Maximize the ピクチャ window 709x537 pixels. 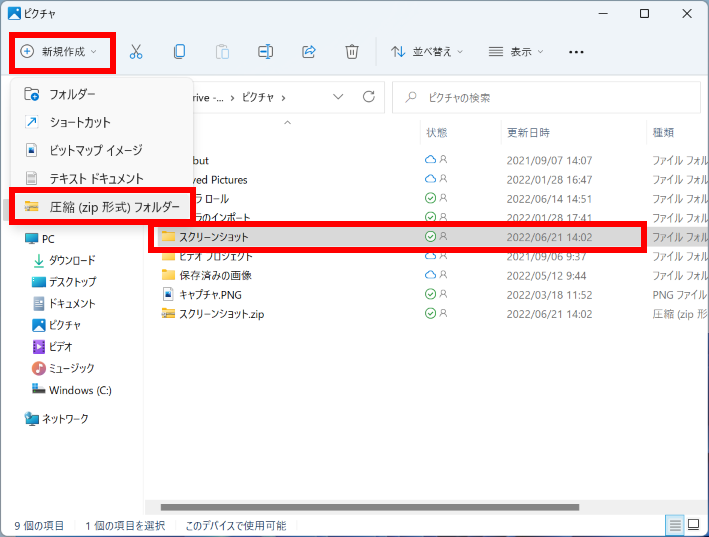click(x=644, y=14)
